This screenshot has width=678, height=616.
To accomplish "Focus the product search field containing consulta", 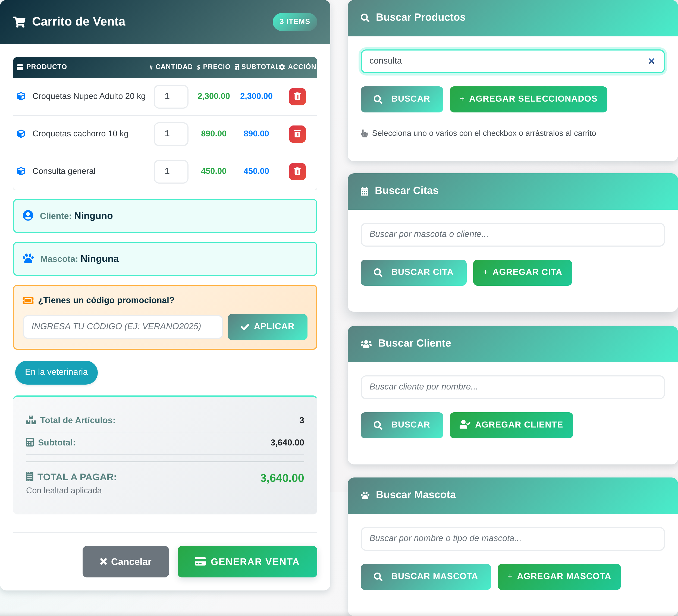I will 512,61.
